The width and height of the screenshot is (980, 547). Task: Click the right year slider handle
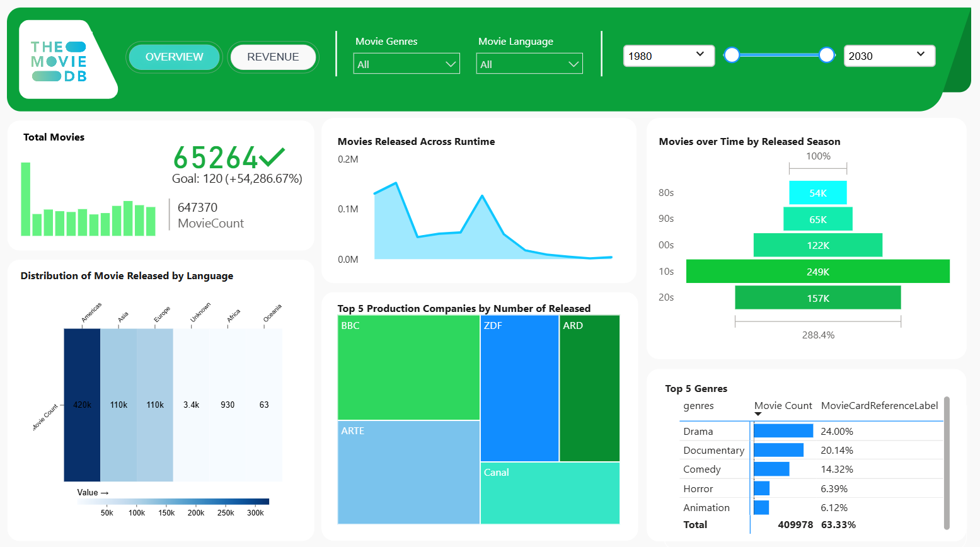pyautogui.click(x=827, y=55)
